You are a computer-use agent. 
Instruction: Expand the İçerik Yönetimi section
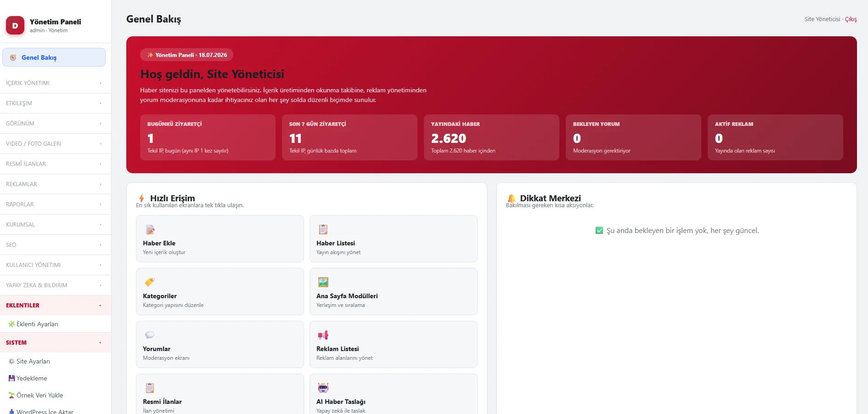tap(56, 83)
